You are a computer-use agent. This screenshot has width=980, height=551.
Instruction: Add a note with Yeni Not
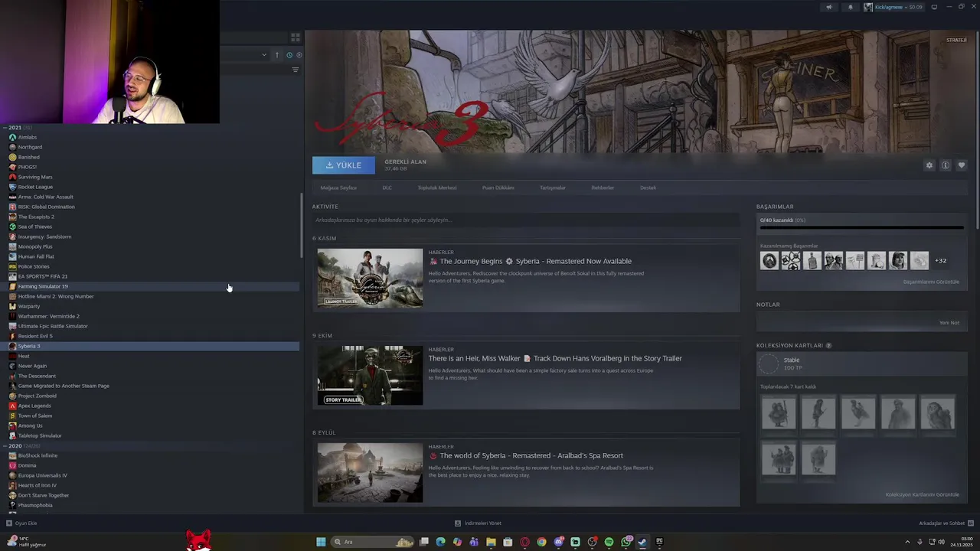[949, 323]
